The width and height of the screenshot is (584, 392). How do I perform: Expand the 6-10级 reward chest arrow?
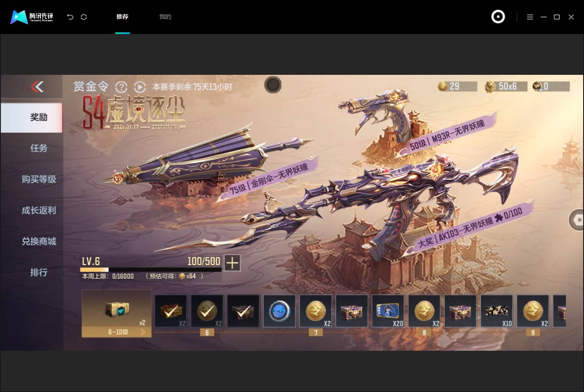(x=143, y=332)
